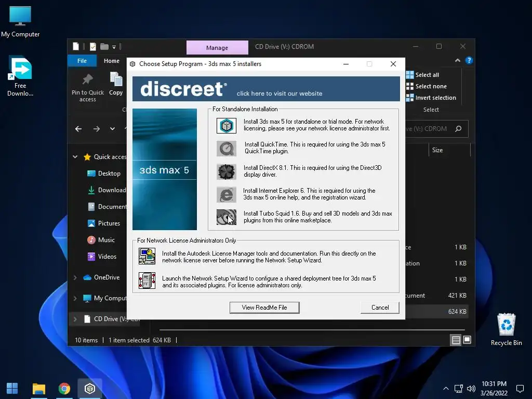Viewport: 532px width, 399px height.
Task: Launch Google Chrome from the taskbar
Action: click(x=64, y=389)
